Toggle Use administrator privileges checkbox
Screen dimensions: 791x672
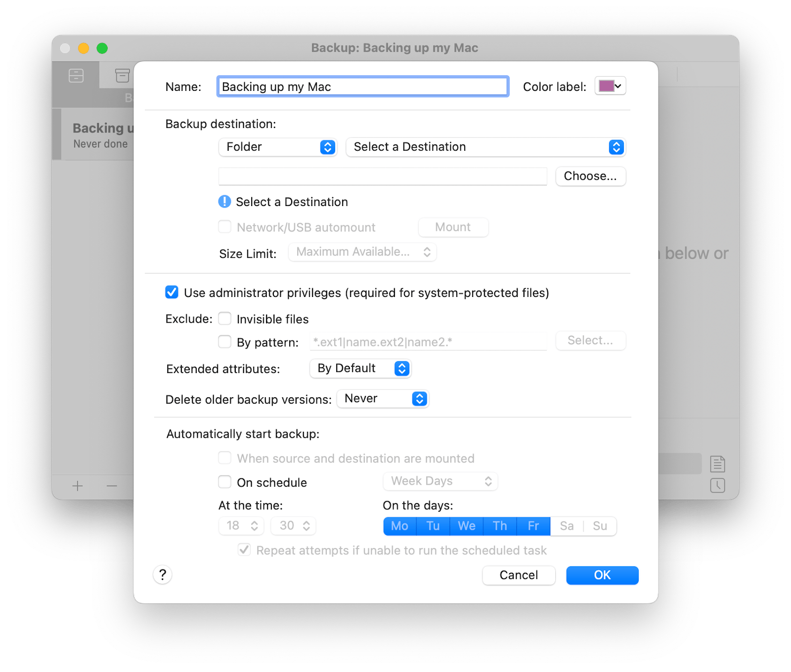[172, 292]
